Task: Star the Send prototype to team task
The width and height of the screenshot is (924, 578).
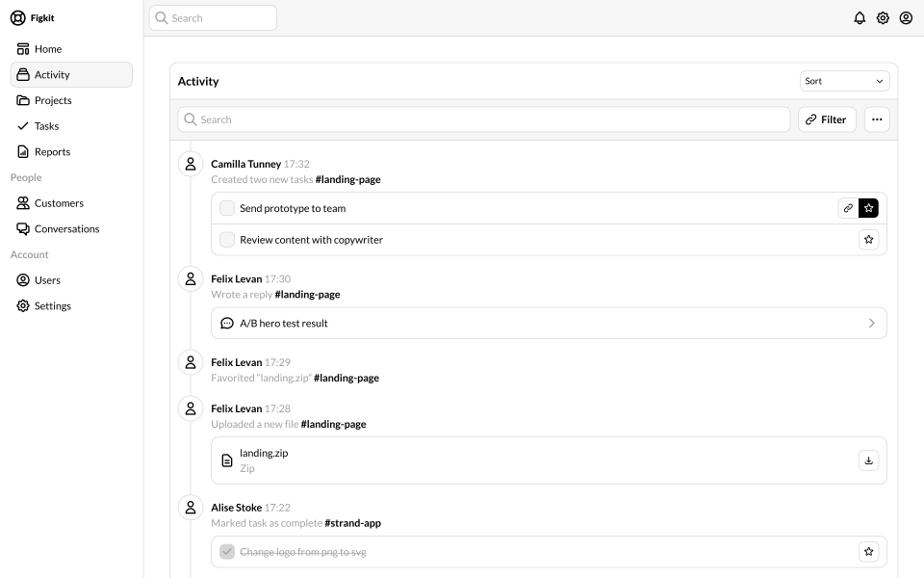Action: 868,208
